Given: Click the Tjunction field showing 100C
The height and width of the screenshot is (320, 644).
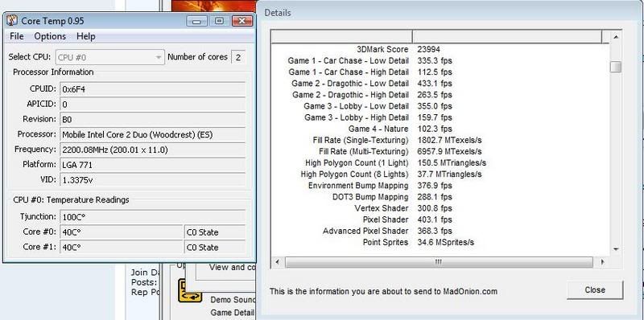Looking at the screenshot, I should tap(153, 216).
